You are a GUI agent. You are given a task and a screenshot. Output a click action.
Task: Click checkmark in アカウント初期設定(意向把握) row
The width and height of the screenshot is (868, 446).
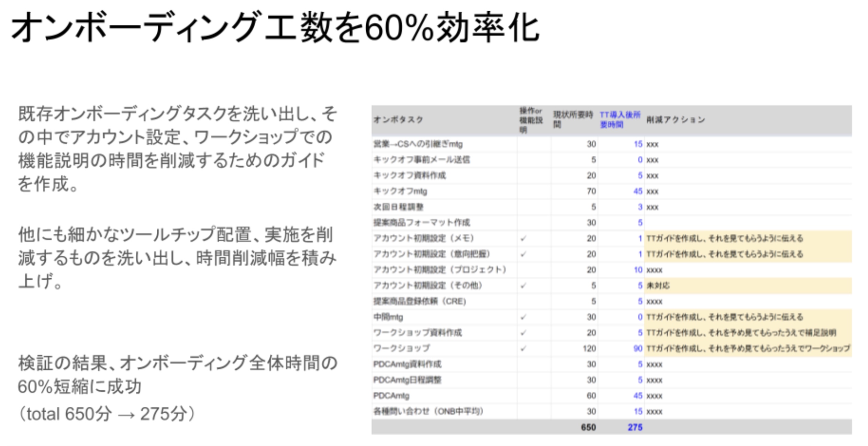pos(523,254)
